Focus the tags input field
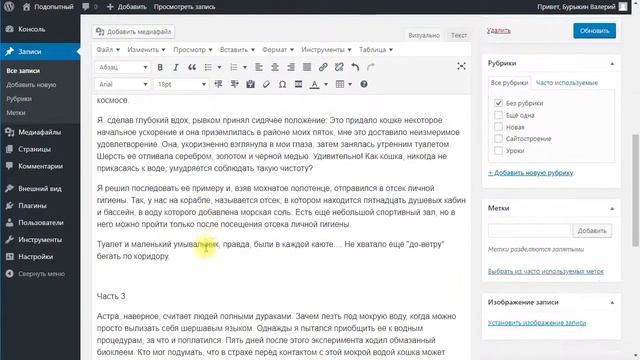640x360 pixels. (529, 231)
